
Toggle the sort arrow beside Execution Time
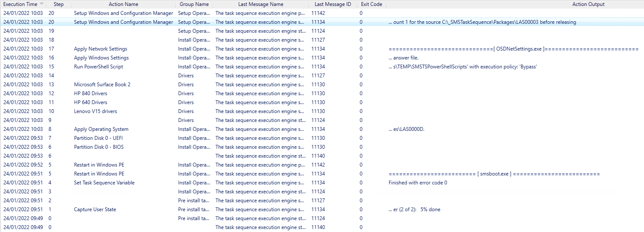point(42,4)
